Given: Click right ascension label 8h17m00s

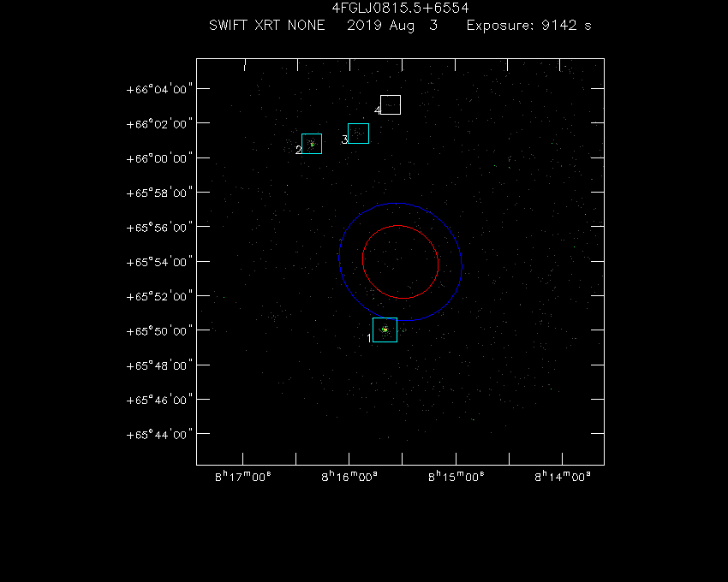Looking at the screenshot, I should pyautogui.click(x=243, y=477).
